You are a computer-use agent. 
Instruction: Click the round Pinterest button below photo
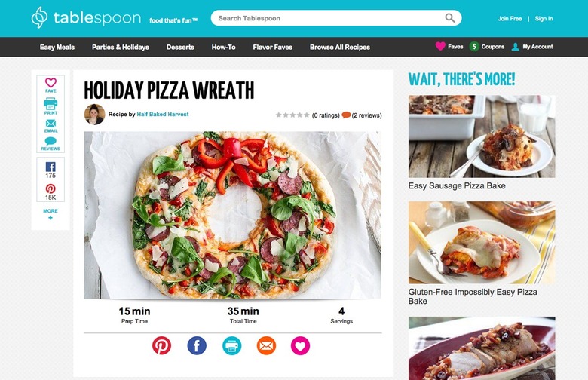coord(161,345)
